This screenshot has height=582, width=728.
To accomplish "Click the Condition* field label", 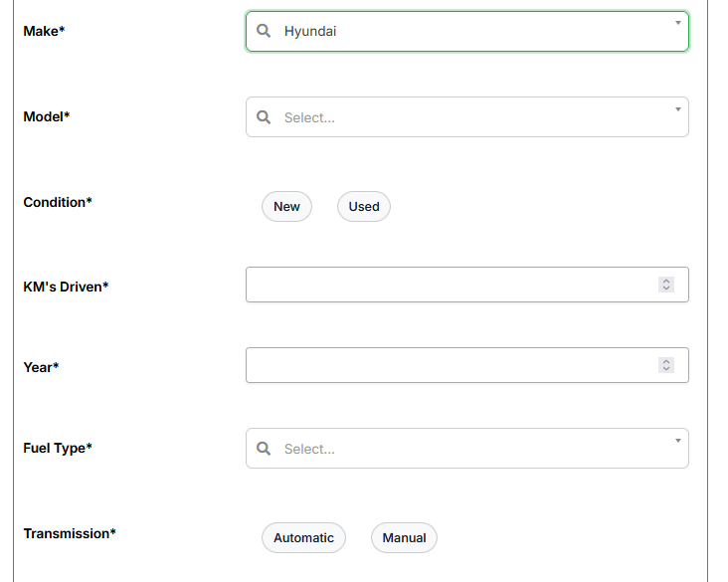I will [58, 202].
